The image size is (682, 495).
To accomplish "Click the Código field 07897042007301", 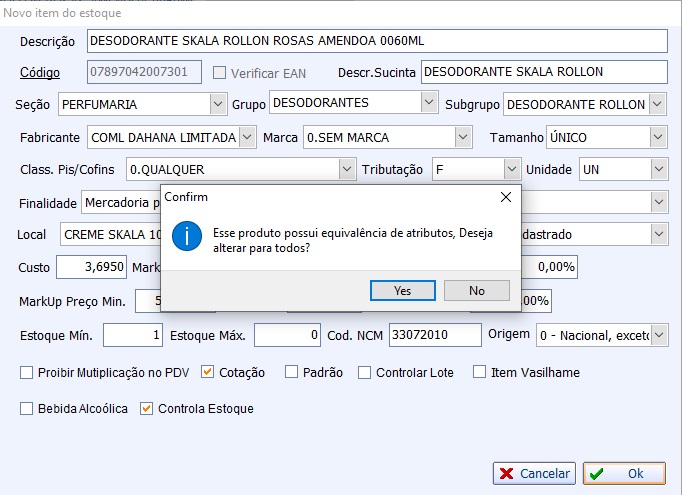I will (x=144, y=72).
